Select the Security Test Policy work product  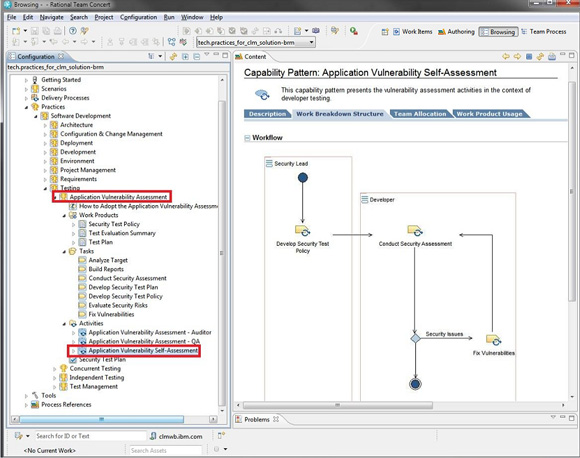[114, 224]
